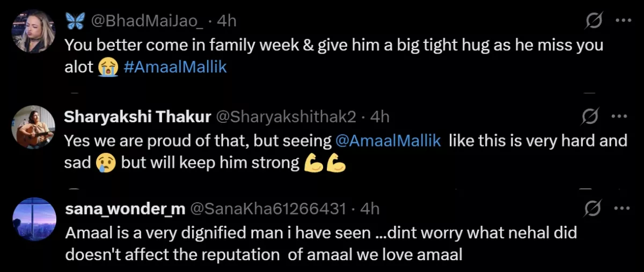
Task: Click the 4h timestamp on sana_wonder_m tweet
Action: (x=370, y=208)
